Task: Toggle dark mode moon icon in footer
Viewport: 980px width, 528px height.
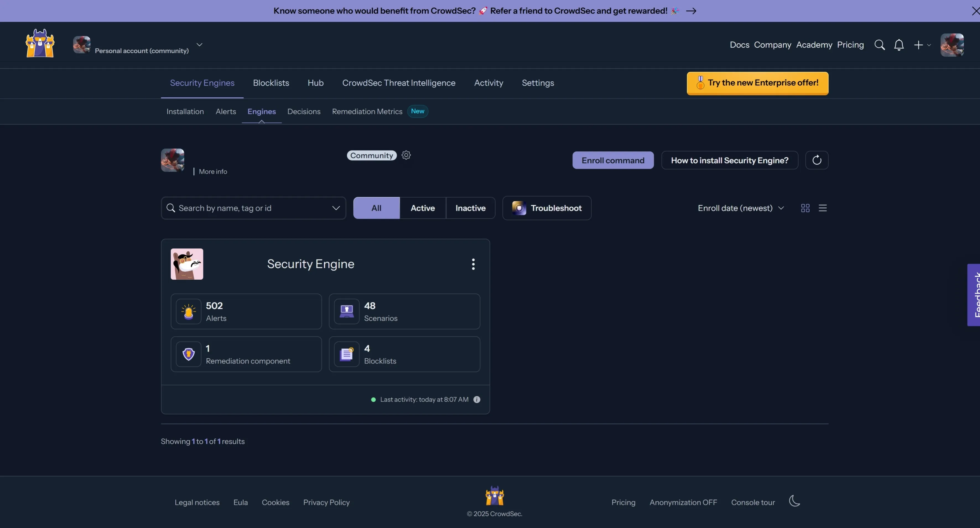Action: point(794,501)
